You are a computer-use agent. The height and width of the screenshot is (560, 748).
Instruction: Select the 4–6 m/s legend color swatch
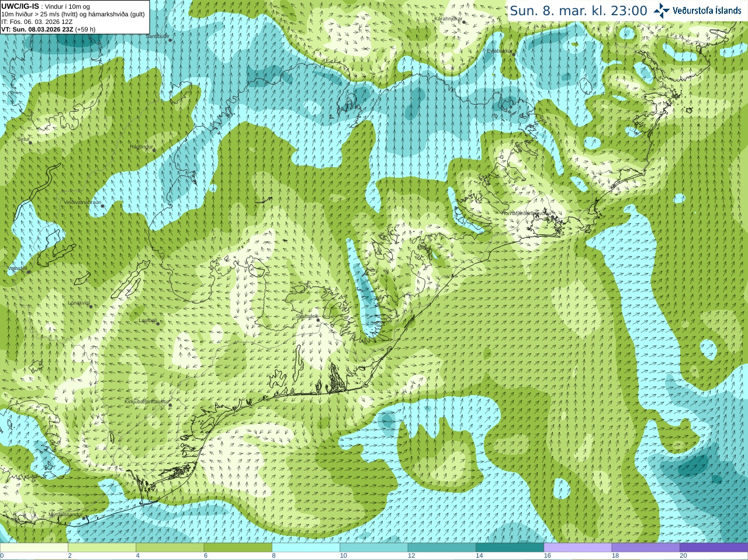tap(170, 548)
